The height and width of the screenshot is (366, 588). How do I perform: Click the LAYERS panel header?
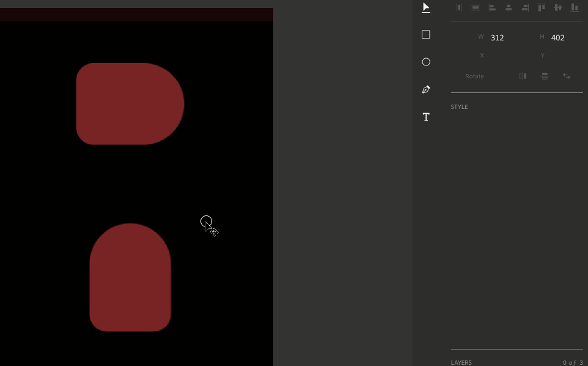[x=461, y=362]
